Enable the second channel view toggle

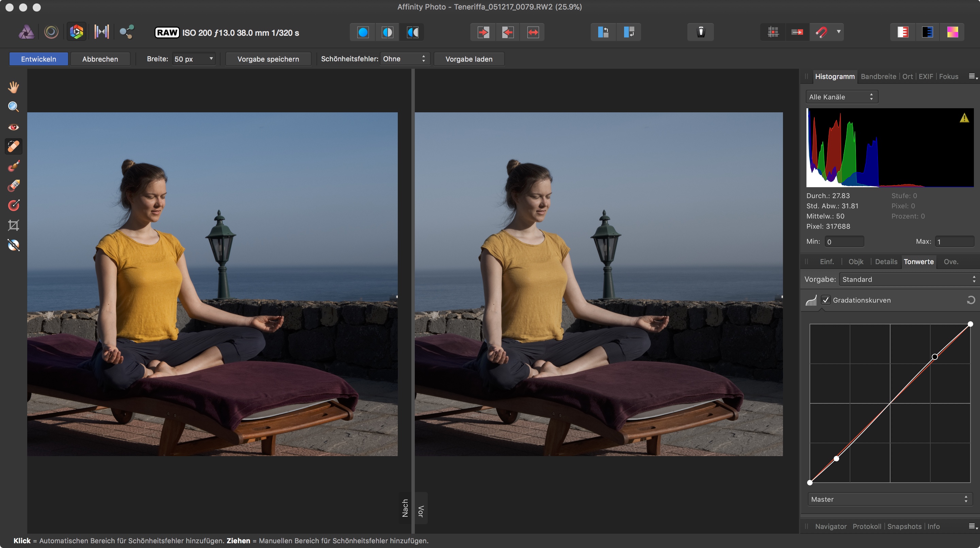click(x=388, y=32)
